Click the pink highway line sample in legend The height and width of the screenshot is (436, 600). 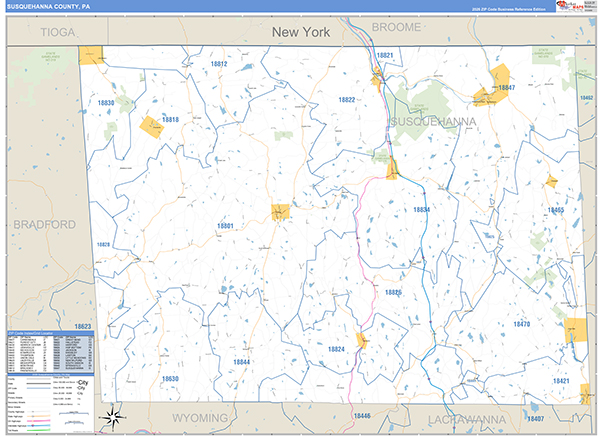[39, 421]
